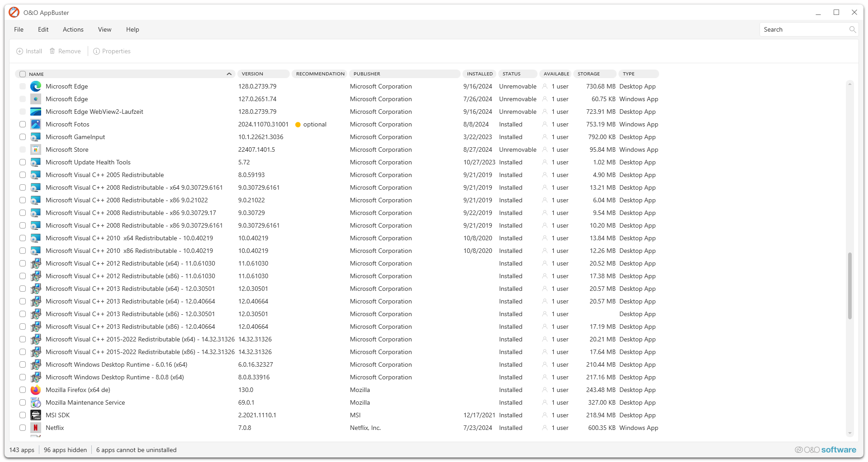Sort by the TYPE column header

(639, 74)
